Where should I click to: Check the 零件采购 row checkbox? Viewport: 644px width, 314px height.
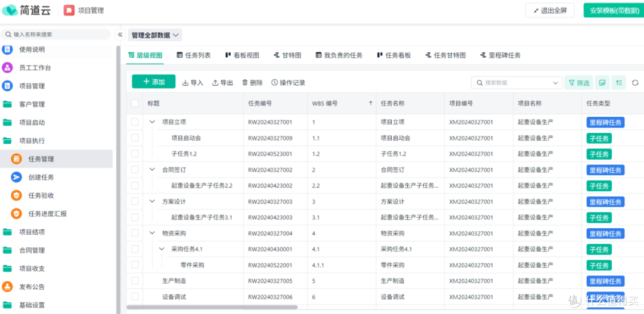pos(135,265)
